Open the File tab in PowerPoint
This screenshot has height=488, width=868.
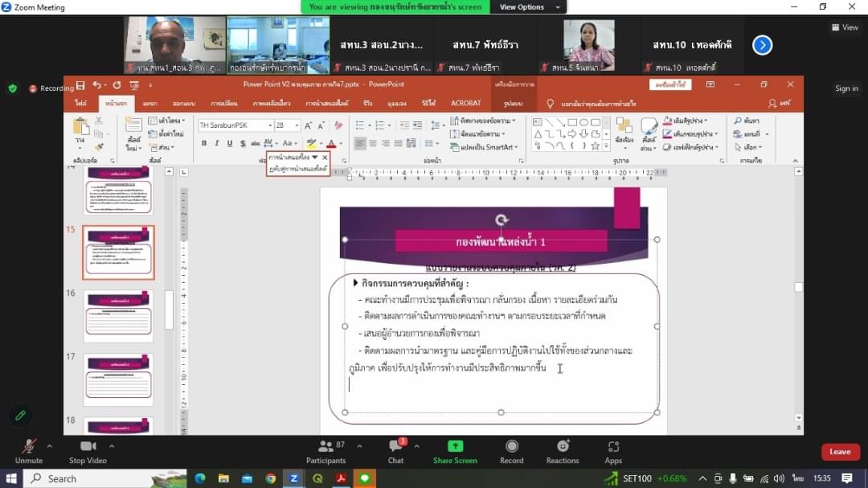click(81, 104)
